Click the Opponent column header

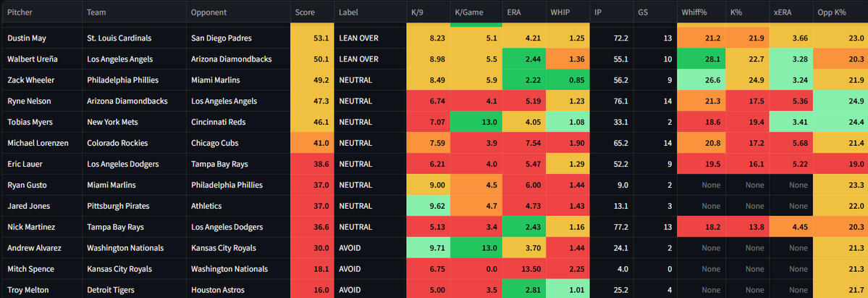tap(238, 12)
